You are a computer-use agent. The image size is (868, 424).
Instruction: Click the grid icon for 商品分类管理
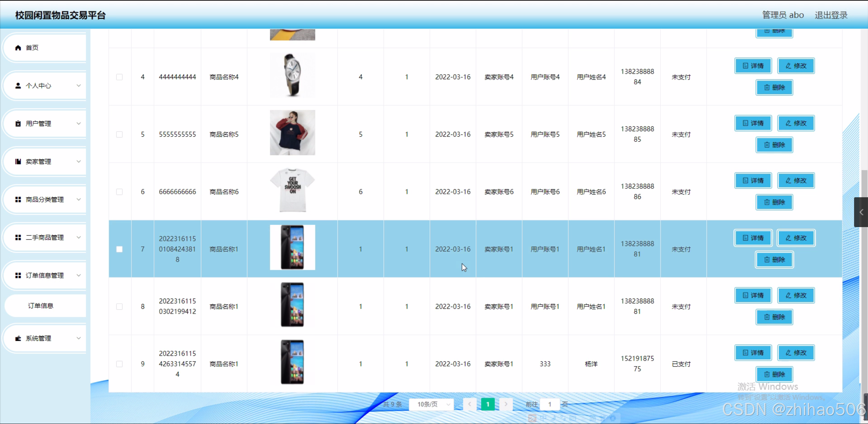(18, 200)
